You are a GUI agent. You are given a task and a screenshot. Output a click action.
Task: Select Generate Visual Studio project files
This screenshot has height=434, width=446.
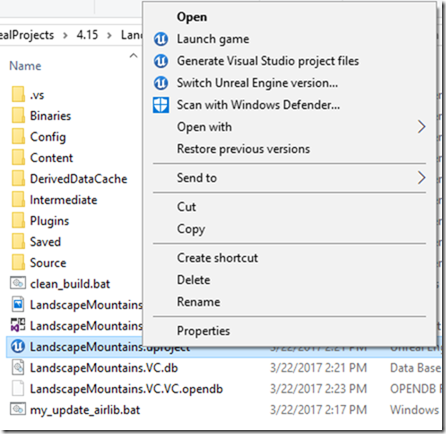tap(268, 61)
